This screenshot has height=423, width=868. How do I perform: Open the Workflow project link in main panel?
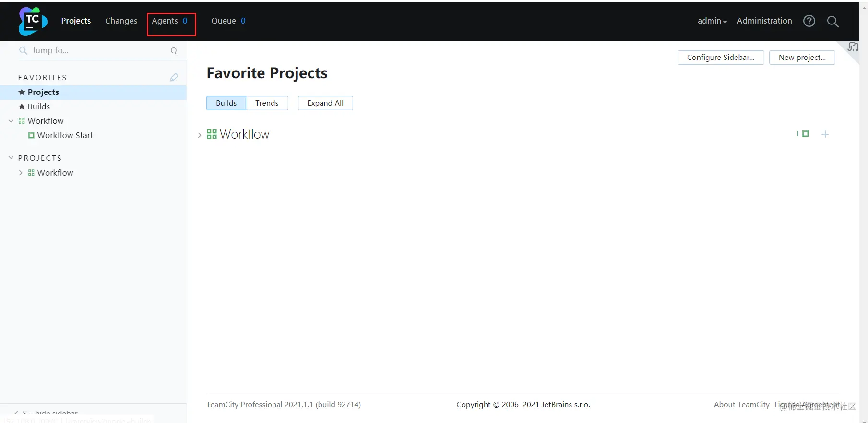[x=245, y=134]
